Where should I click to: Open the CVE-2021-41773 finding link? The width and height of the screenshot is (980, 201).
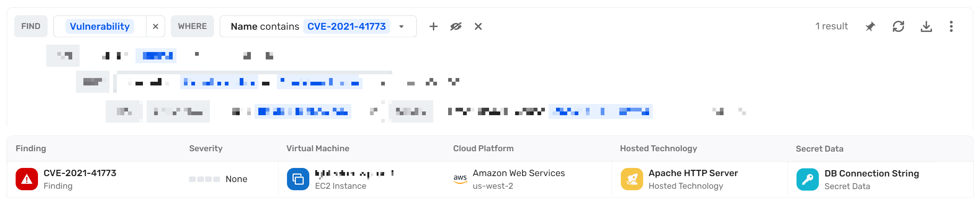click(80, 173)
